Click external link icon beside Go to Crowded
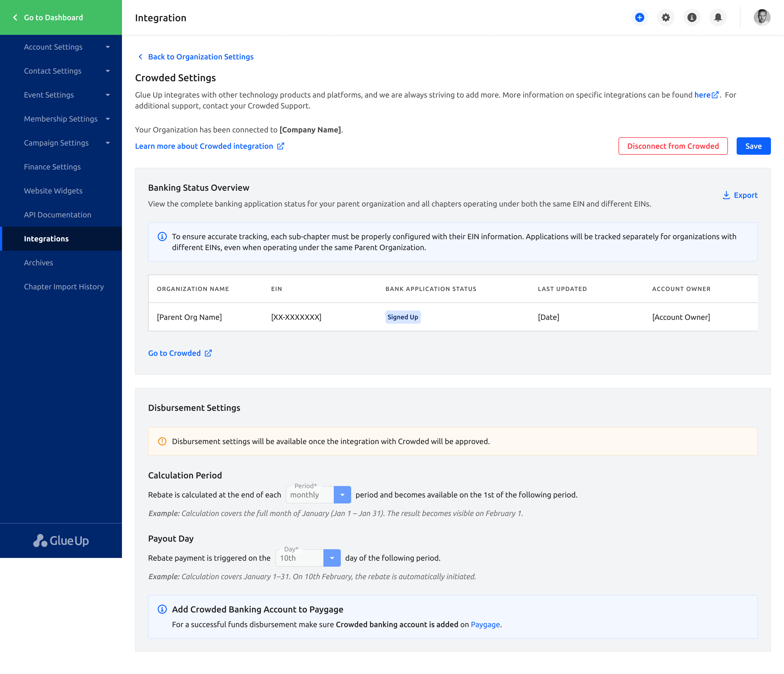Image resolution: width=784 pixels, height=674 pixels. pos(208,353)
